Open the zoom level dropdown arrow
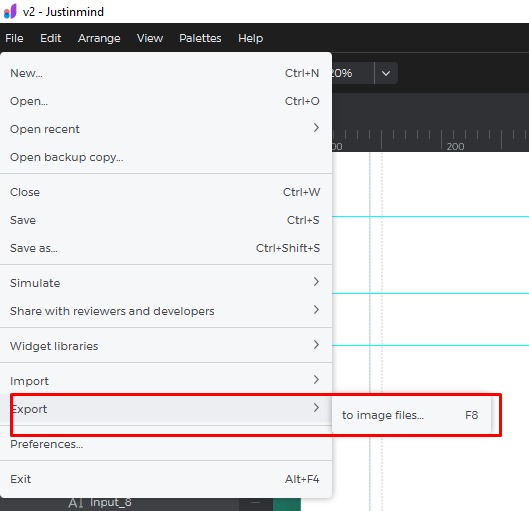The height and width of the screenshot is (511, 529). tap(386, 73)
